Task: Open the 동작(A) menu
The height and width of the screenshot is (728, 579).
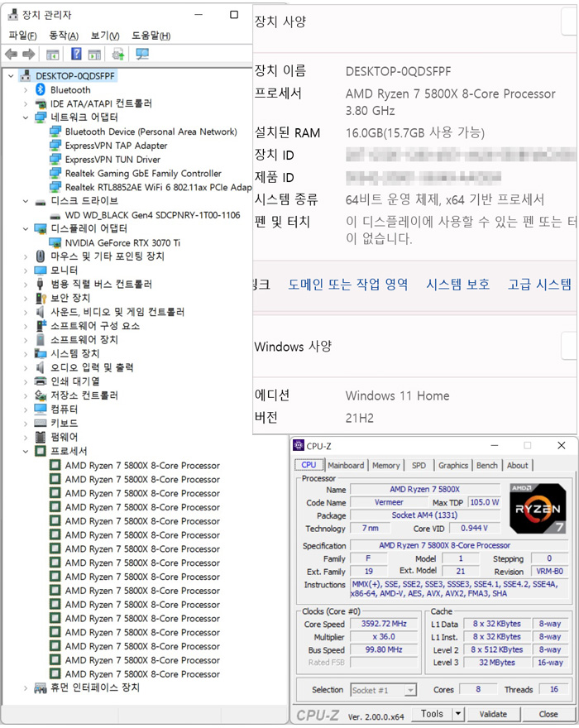Action: (64, 36)
